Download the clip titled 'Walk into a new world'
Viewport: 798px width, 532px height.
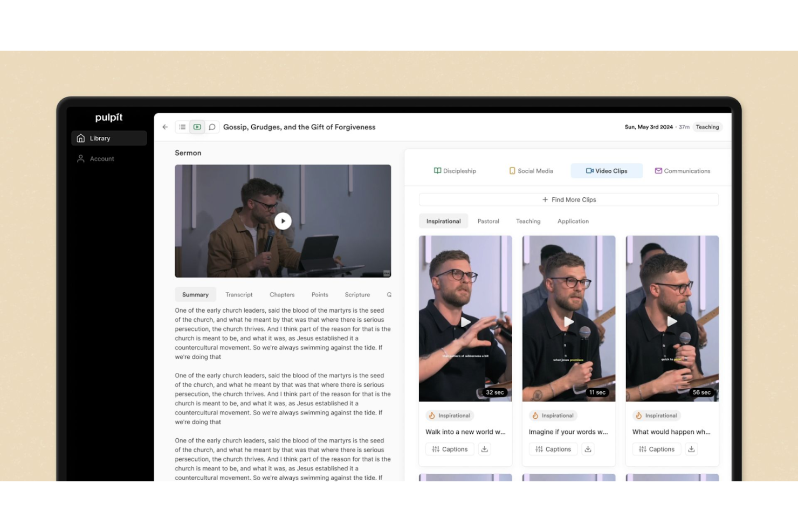pyautogui.click(x=484, y=448)
